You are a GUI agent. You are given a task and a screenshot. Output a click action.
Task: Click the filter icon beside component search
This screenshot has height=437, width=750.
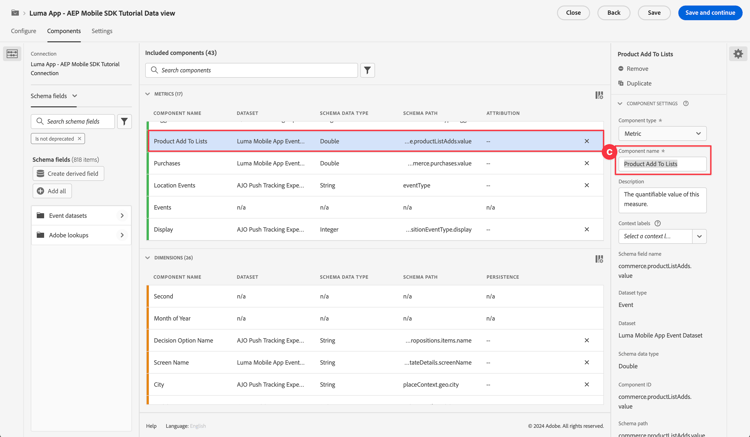[x=368, y=70]
